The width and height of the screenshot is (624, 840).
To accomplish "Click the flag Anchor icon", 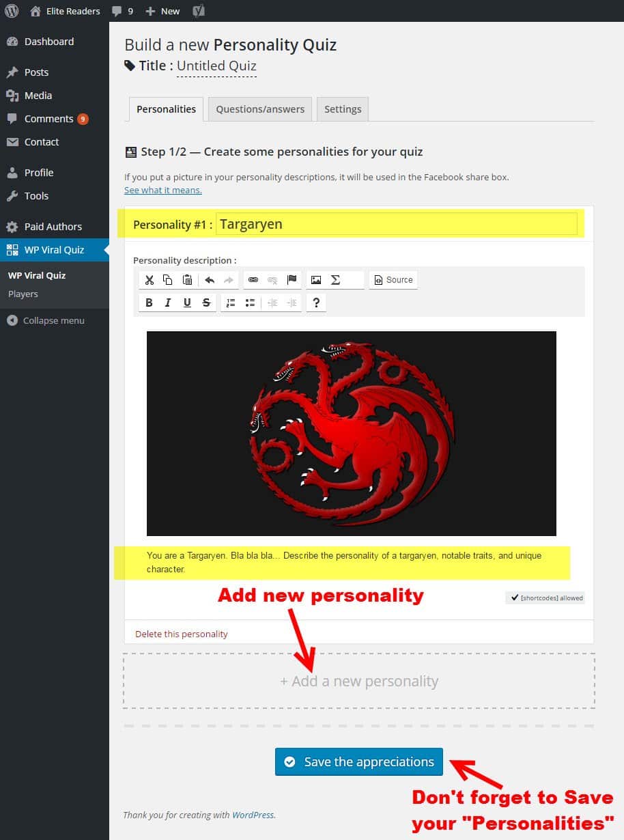I will point(292,280).
